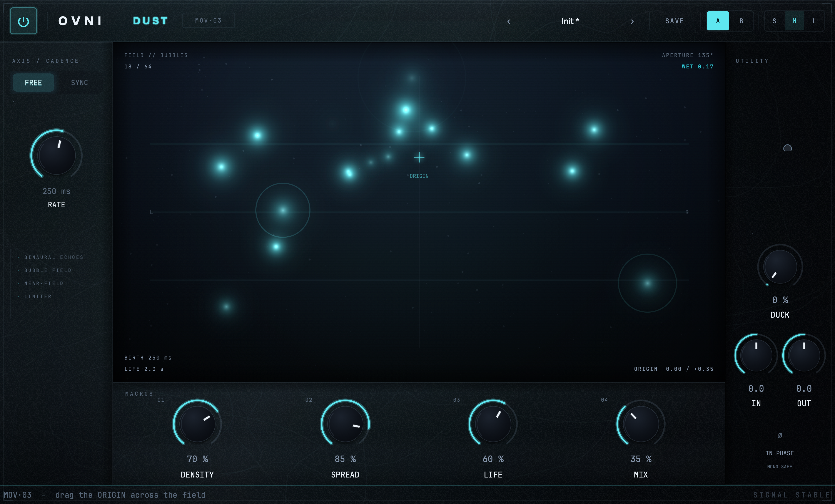Click the DUST product title
Screen dimensions: 835x504
(x=150, y=21)
